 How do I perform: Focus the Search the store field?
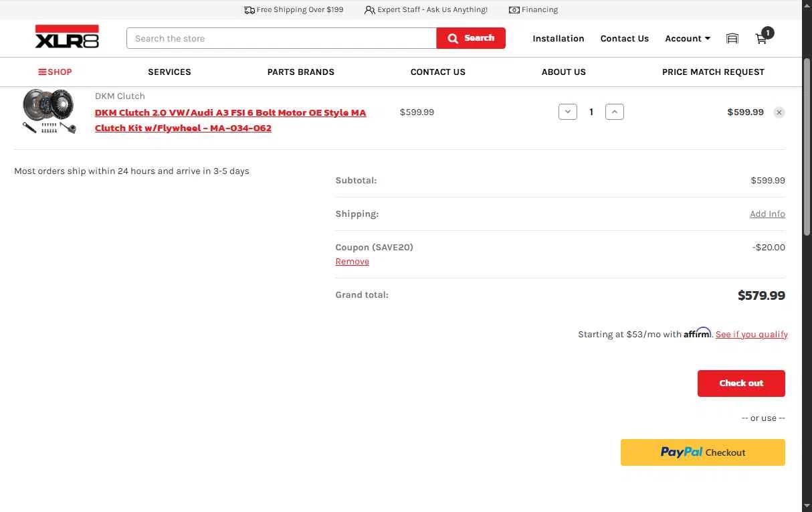282,38
